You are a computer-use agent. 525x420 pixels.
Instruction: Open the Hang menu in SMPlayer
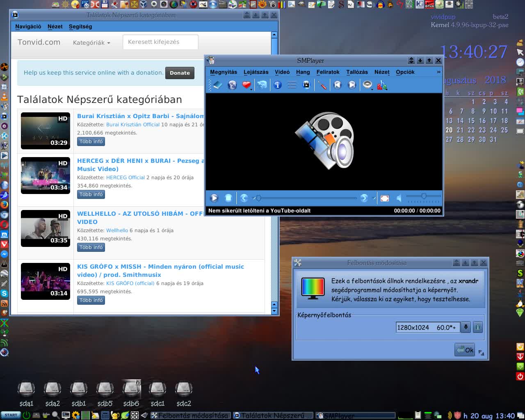[303, 72]
